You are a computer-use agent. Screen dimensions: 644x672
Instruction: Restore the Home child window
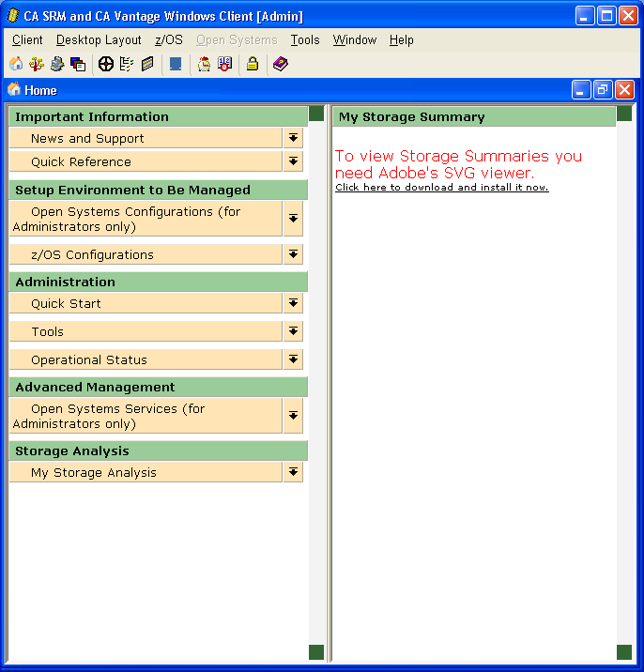click(x=603, y=90)
